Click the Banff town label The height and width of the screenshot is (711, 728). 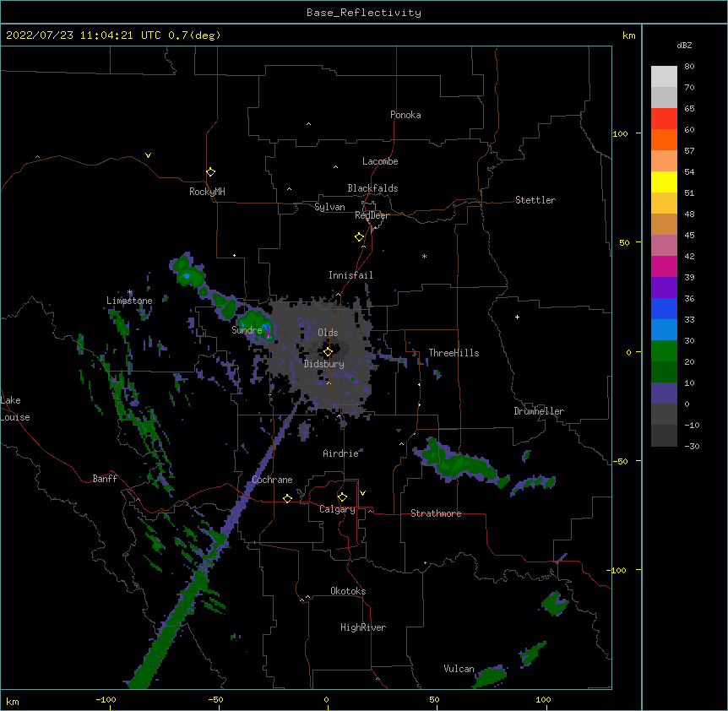[x=105, y=479]
